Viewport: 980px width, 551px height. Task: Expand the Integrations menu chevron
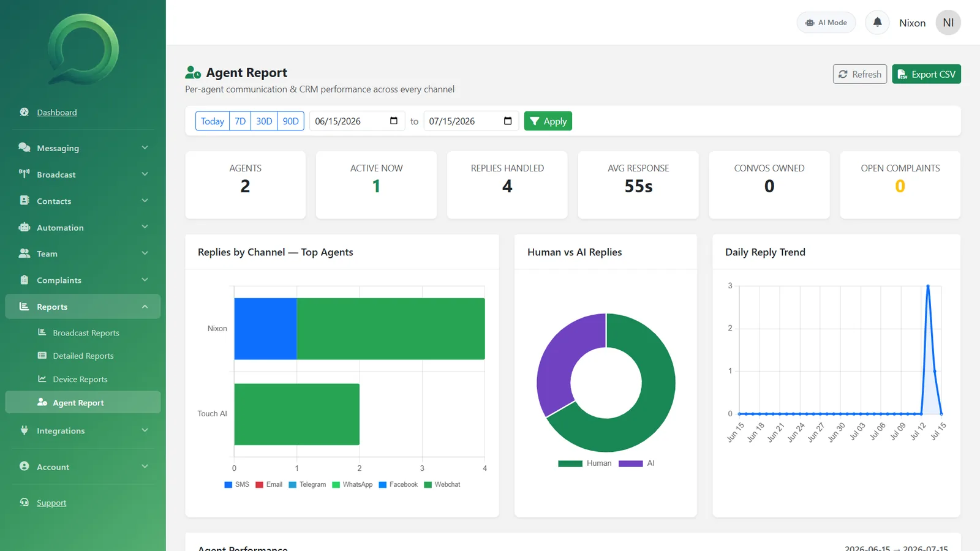[145, 430]
